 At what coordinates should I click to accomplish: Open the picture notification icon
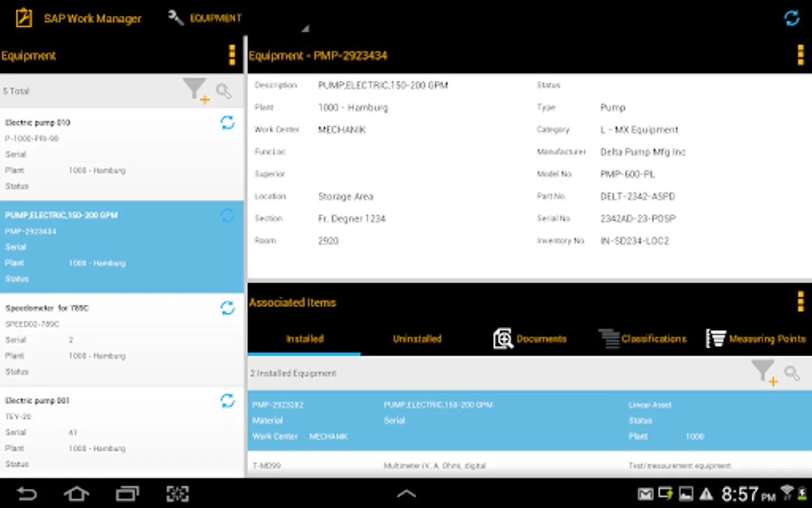tap(686, 494)
